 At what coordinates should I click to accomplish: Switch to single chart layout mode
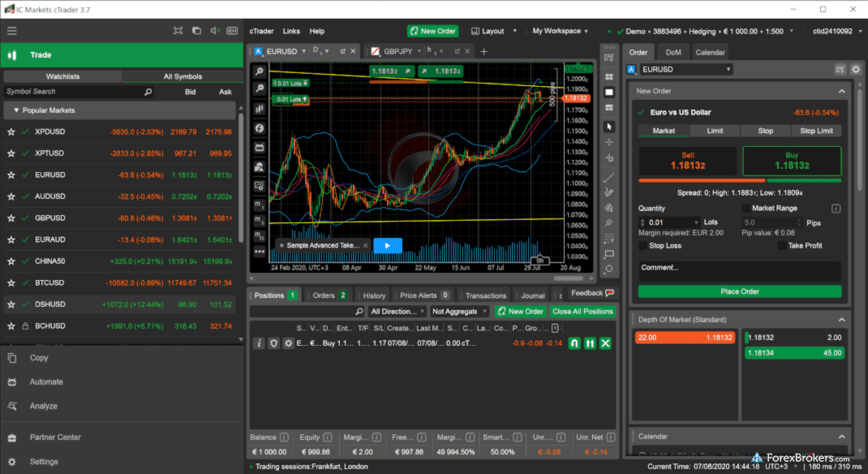[x=609, y=92]
